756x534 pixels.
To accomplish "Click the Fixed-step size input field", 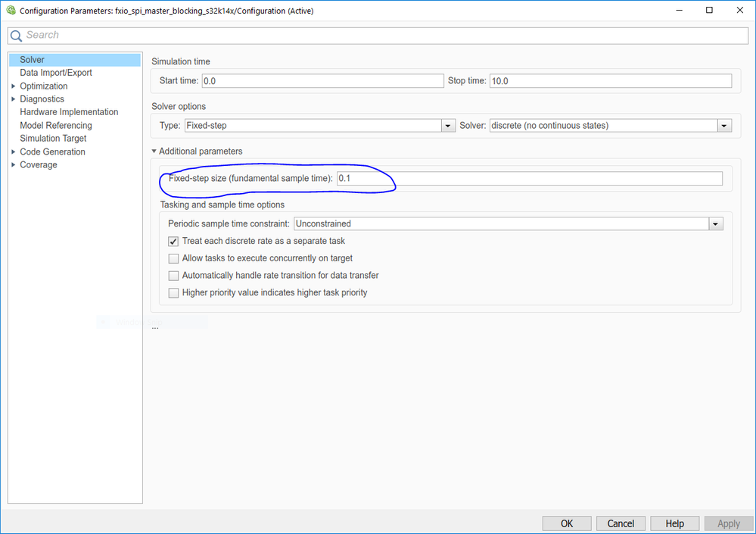I will pyautogui.click(x=530, y=179).
